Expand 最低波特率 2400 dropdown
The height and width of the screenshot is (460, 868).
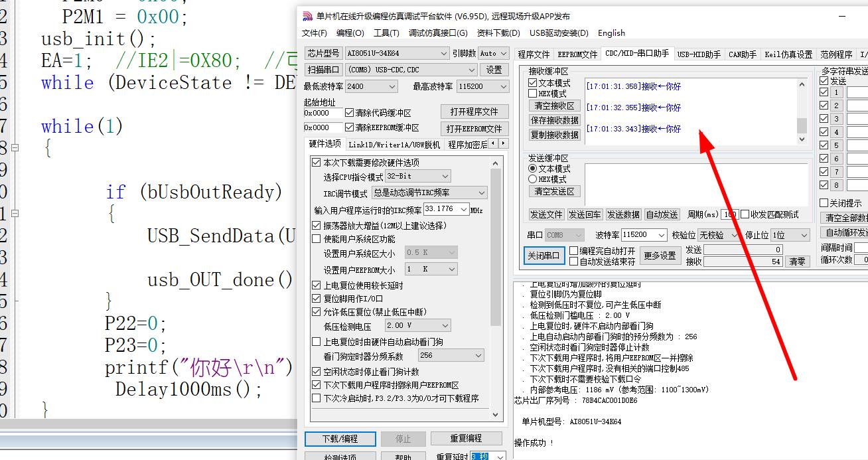coord(392,86)
